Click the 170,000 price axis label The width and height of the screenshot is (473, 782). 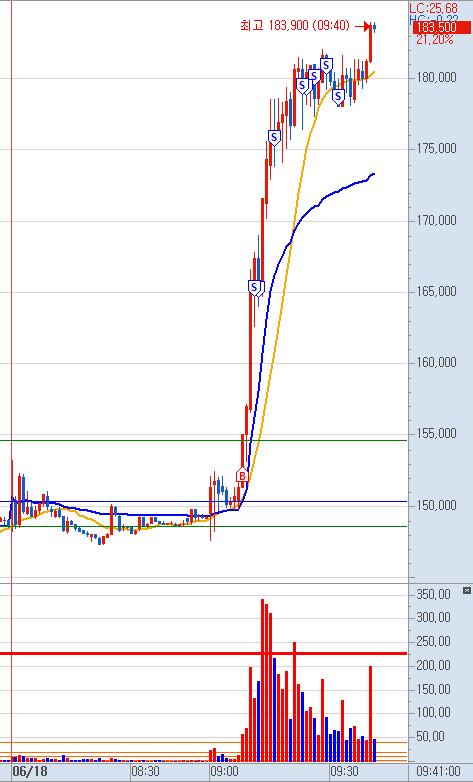[437, 220]
